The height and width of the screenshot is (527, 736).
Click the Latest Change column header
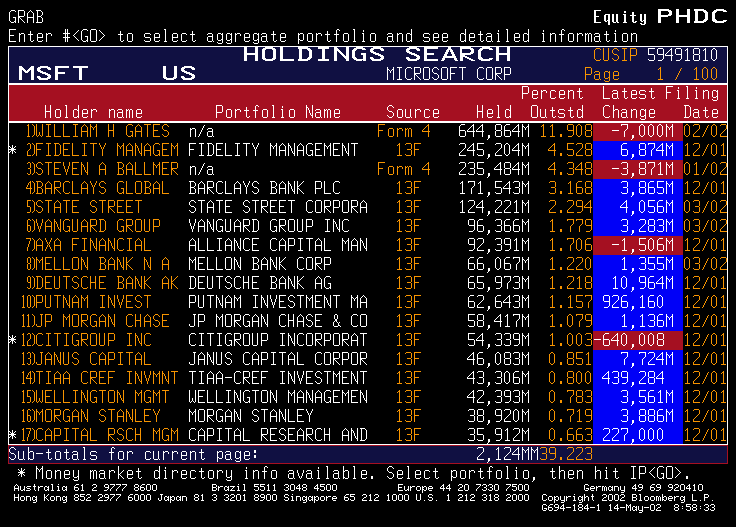(x=629, y=103)
